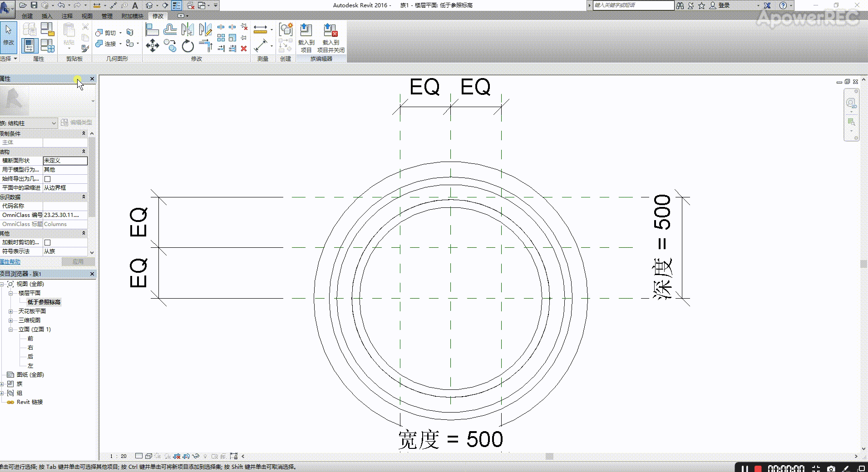Close the 项目浏览器 panel

click(x=92, y=274)
